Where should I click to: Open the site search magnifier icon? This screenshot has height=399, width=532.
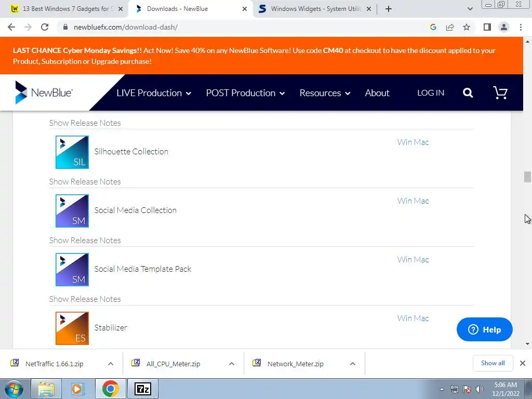pyautogui.click(x=468, y=92)
